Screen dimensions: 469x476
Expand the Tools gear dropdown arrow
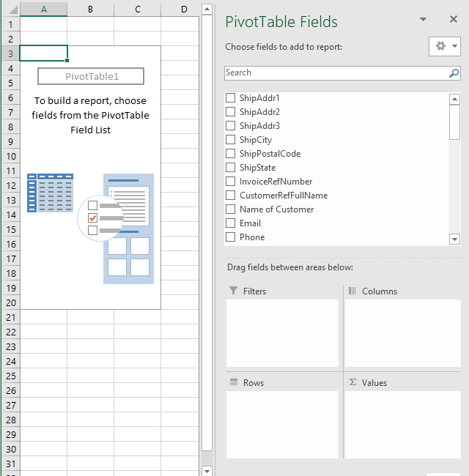[454, 46]
